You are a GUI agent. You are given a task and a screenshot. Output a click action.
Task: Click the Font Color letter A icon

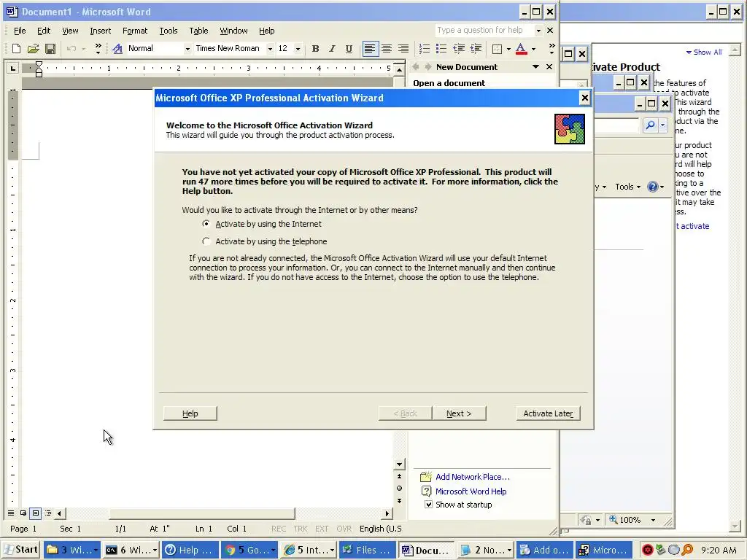click(x=521, y=49)
